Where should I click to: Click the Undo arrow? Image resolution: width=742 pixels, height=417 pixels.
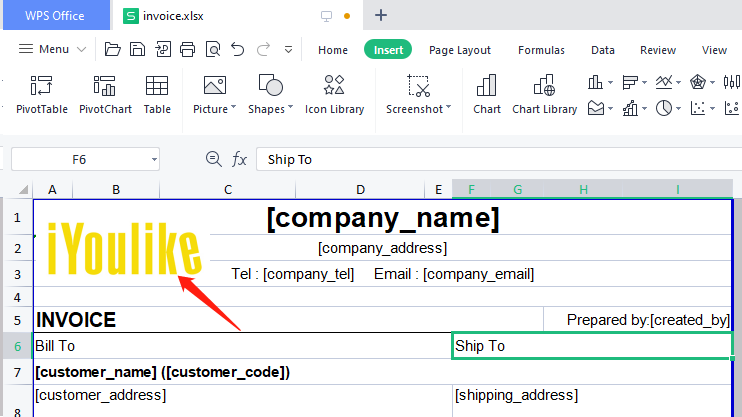(237, 49)
